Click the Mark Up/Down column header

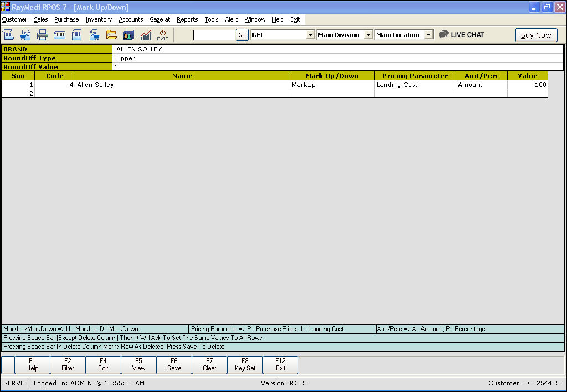(332, 76)
